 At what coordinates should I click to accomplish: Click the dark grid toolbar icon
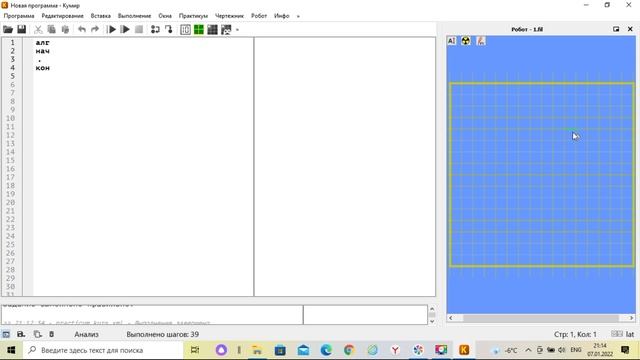(212, 29)
